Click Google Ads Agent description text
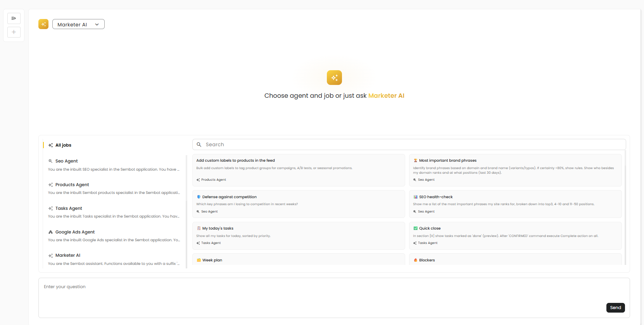 coord(114,240)
